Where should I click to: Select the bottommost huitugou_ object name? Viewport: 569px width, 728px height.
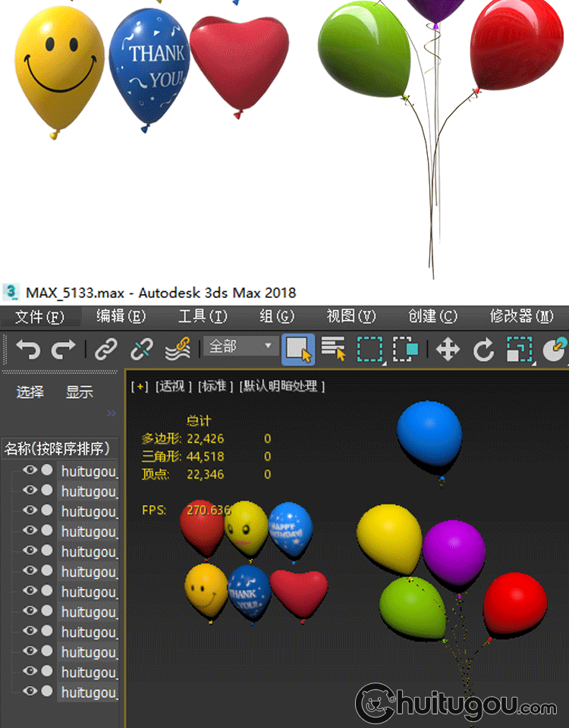(90, 692)
